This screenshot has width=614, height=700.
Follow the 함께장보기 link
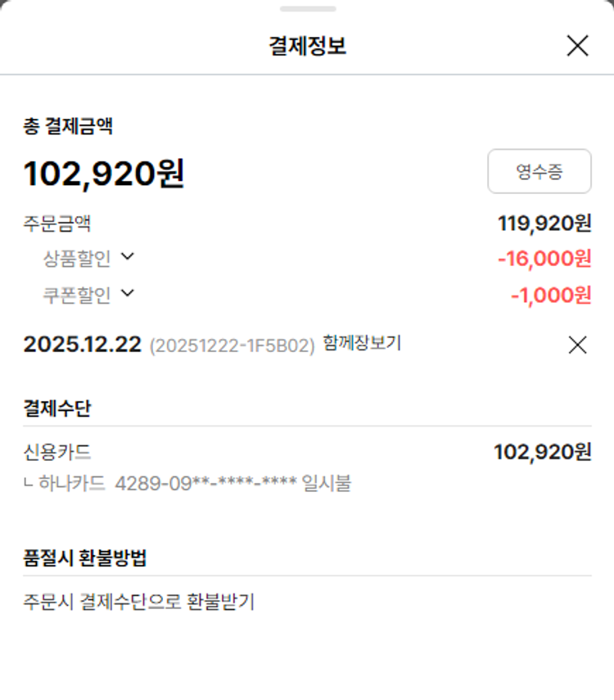(x=362, y=343)
